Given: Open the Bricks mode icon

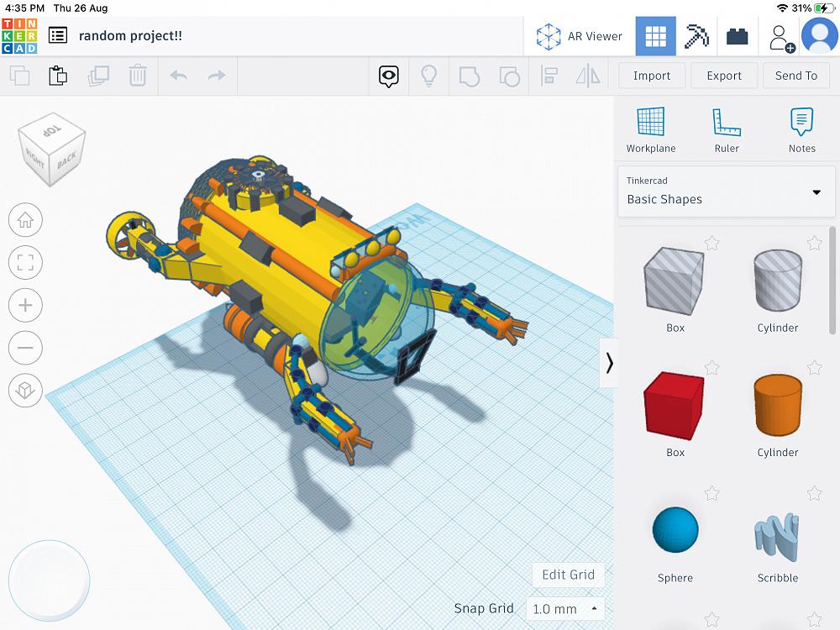Looking at the screenshot, I should click(x=738, y=36).
